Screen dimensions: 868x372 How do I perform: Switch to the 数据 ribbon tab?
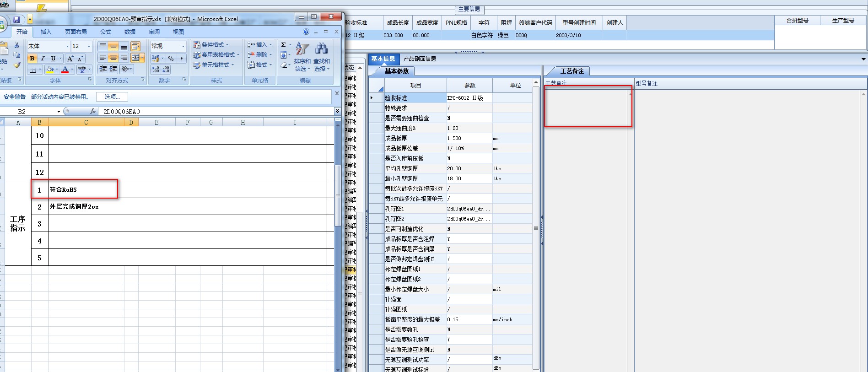point(130,32)
